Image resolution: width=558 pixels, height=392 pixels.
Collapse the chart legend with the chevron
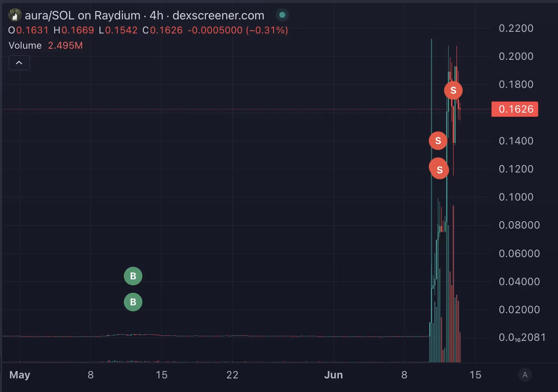pos(19,62)
